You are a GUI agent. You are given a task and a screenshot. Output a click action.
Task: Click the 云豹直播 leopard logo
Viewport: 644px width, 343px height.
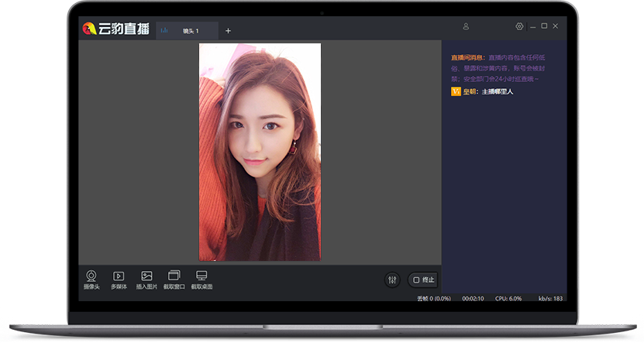pyautogui.click(x=90, y=29)
